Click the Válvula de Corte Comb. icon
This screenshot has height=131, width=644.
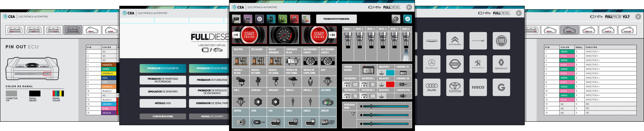click(310, 81)
